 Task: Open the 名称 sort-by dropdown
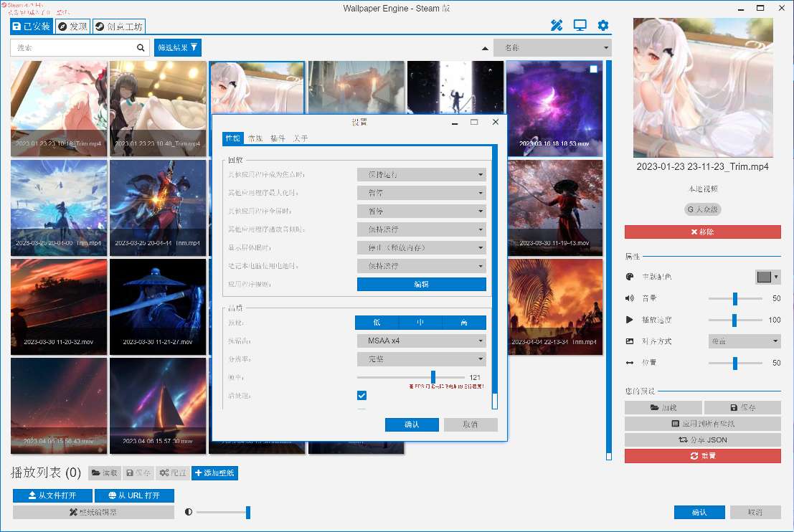point(552,47)
